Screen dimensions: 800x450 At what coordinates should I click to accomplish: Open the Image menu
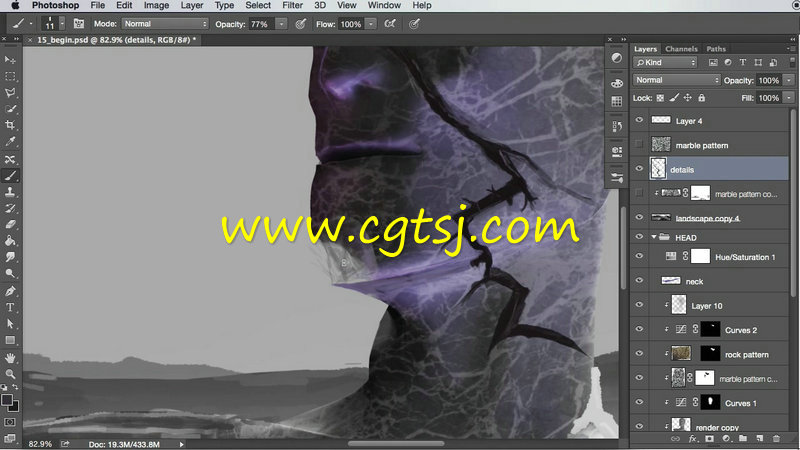tap(156, 5)
